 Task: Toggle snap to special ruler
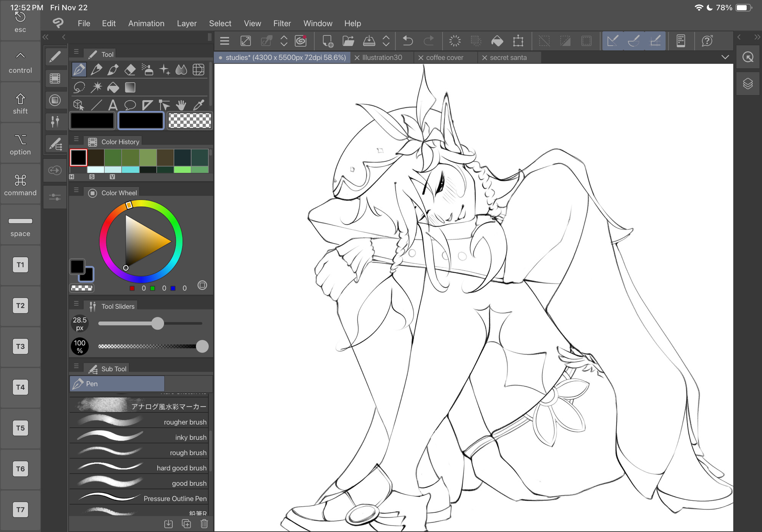(634, 41)
